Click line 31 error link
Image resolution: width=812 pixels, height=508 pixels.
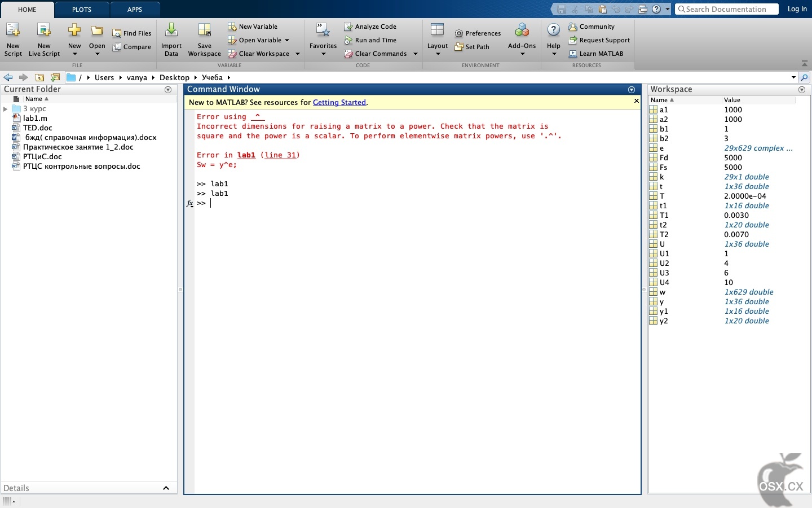click(x=280, y=155)
